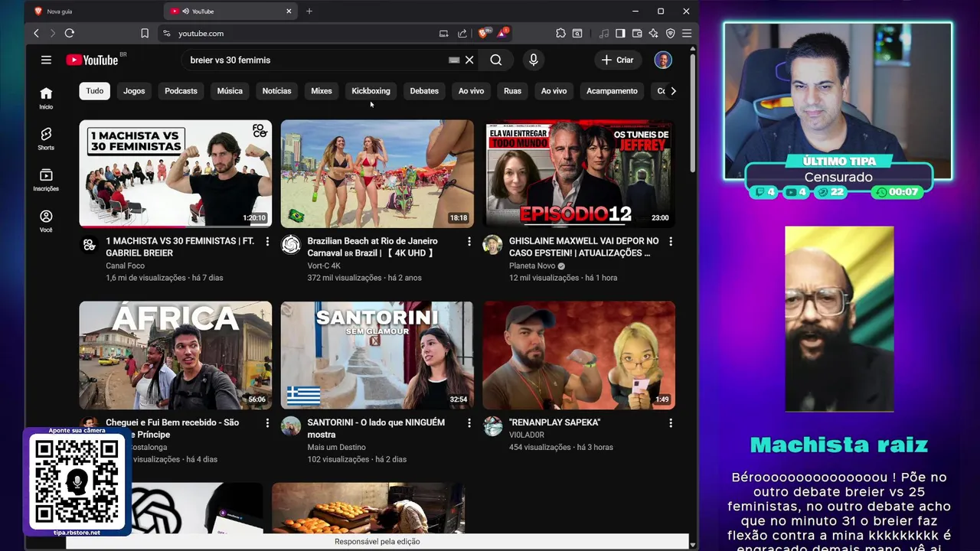
Task: Select the Kickboxing filter chip
Action: [371, 90]
